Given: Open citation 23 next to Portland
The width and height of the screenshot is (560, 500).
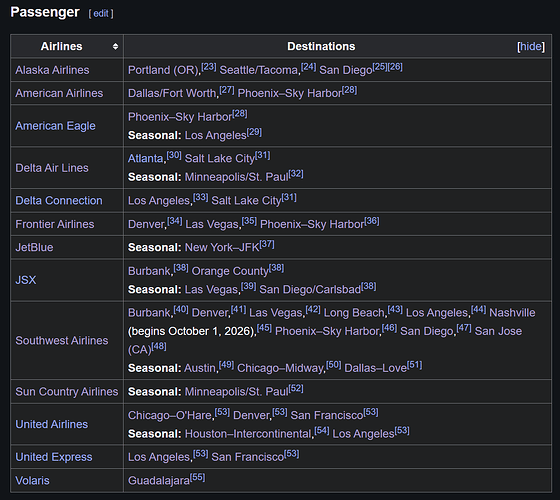Looking at the screenshot, I should [x=209, y=67].
